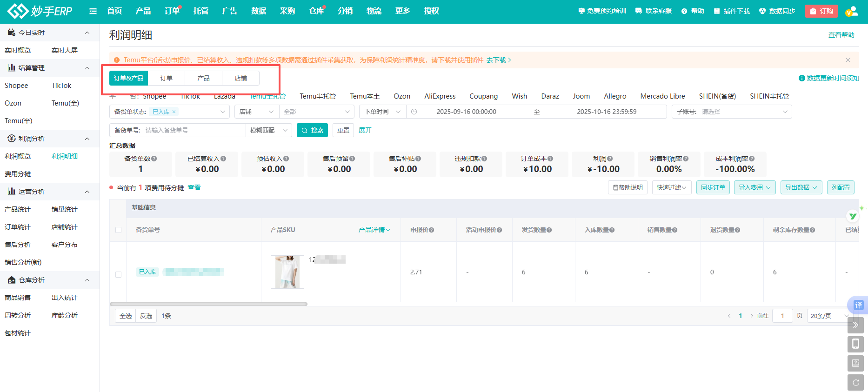The height and width of the screenshot is (392, 868).
Task: Click the mobile phone floating icon
Action: point(855,344)
